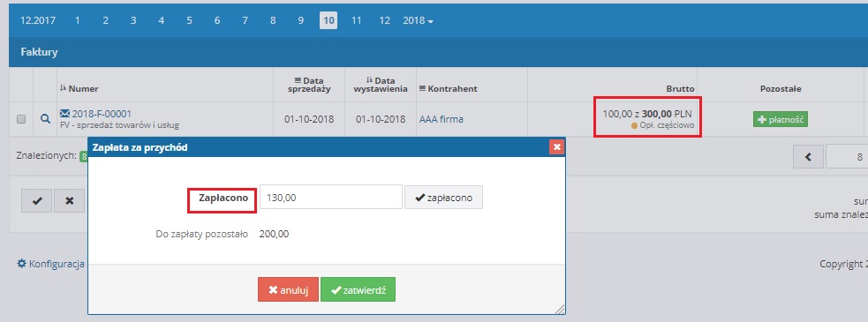Click the Zapłacono amount field showing 130,00

point(330,197)
